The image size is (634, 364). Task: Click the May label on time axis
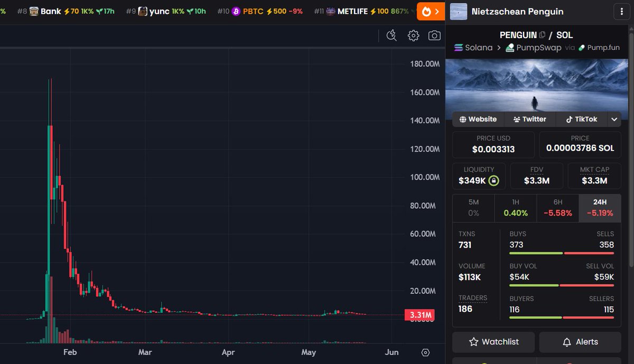coord(309,352)
